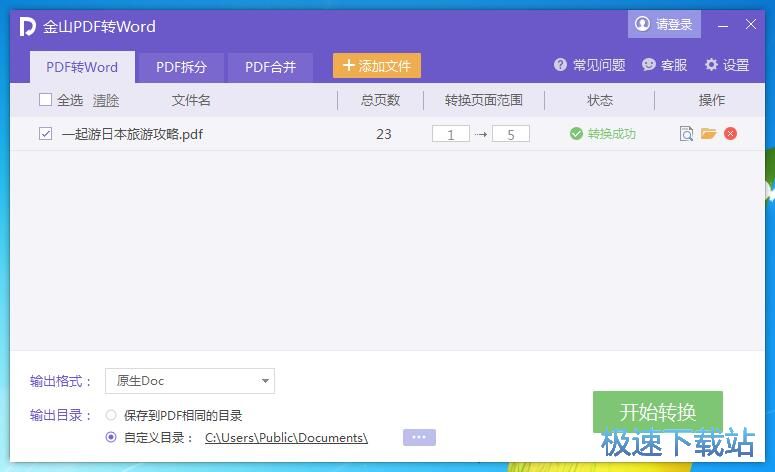
Task: Select 自定义目录 radio option
Action: pos(111,437)
